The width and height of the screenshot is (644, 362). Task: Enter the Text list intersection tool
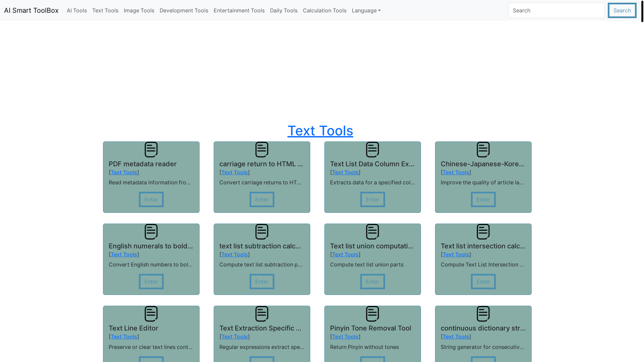(x=483, y=282)
